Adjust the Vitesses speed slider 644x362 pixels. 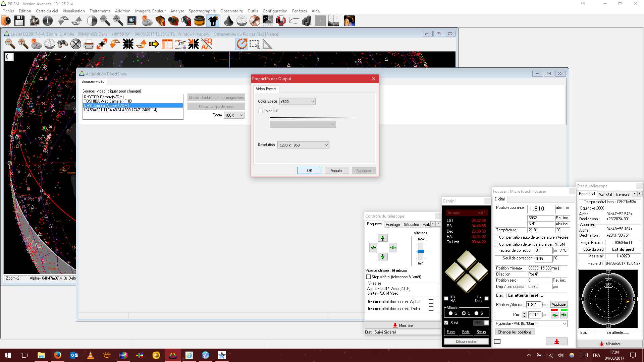(421, 251)
